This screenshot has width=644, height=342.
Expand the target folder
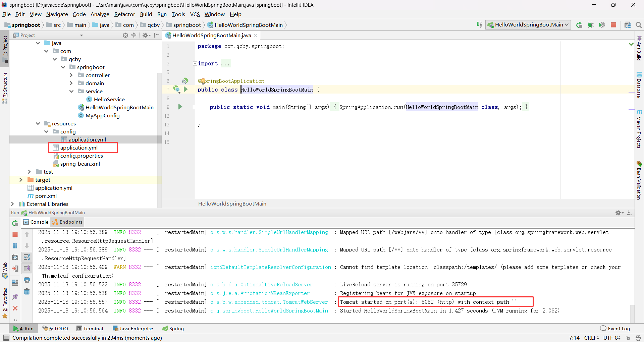point(21,180)
